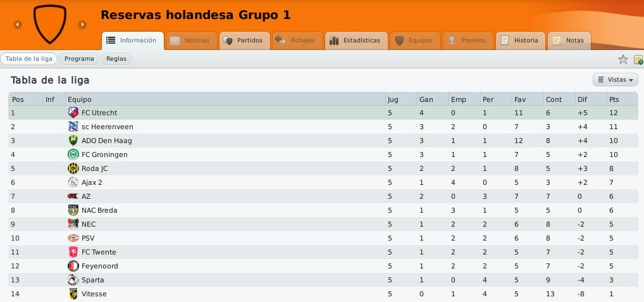The width and height of the screenshot is (644, 302).
Task: Open FC Utrecht club badge
Action: pos(73,113)
